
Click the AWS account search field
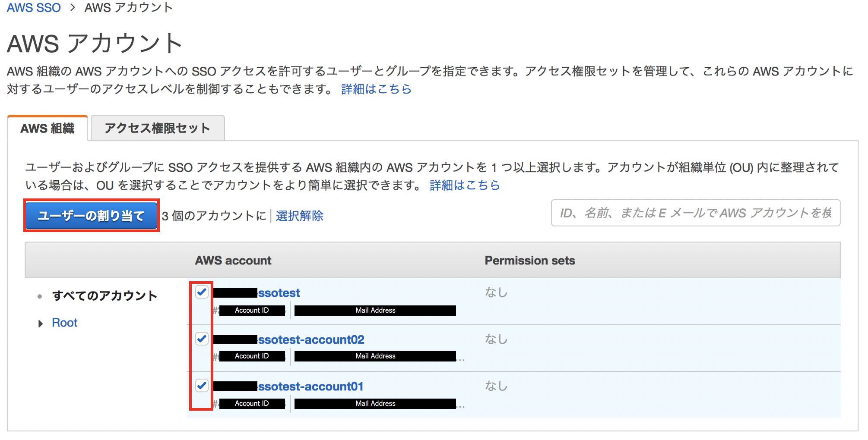(695, 213)
